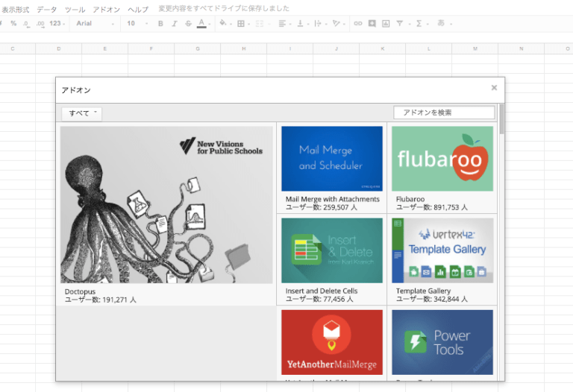Select column K header
The image size is (573, 392).
(x=383, y=48)
